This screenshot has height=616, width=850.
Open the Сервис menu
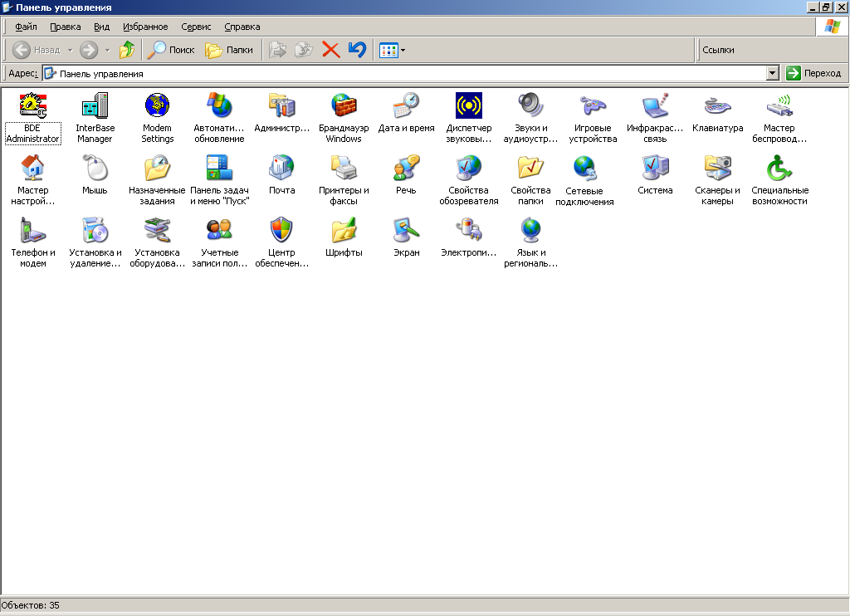(x=196, y=27)
